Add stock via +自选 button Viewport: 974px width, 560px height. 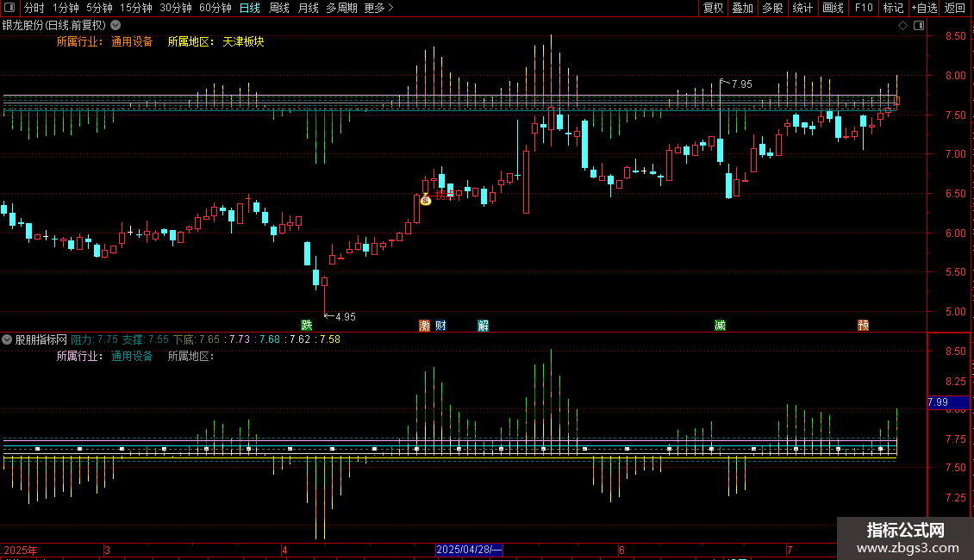924,8
